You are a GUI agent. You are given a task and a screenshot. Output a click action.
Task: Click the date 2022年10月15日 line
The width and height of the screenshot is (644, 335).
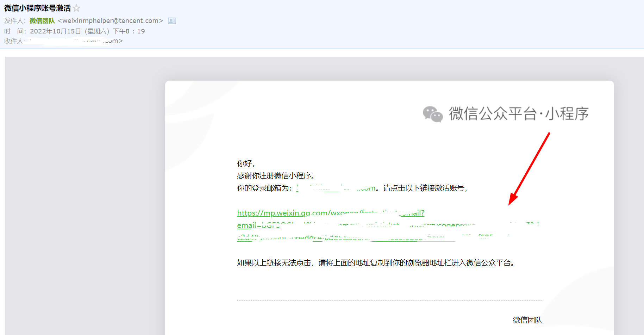87,31
